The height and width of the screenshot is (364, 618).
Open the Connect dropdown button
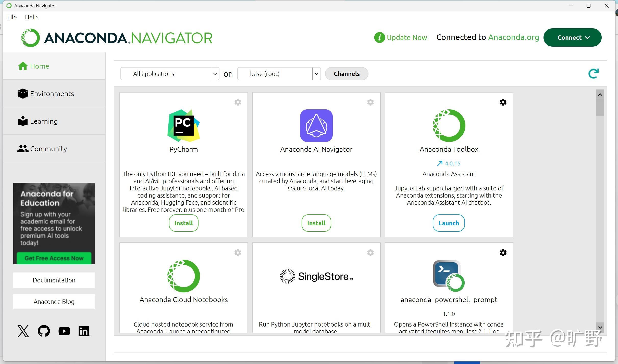pyautogui.click(x=572, y=37)
